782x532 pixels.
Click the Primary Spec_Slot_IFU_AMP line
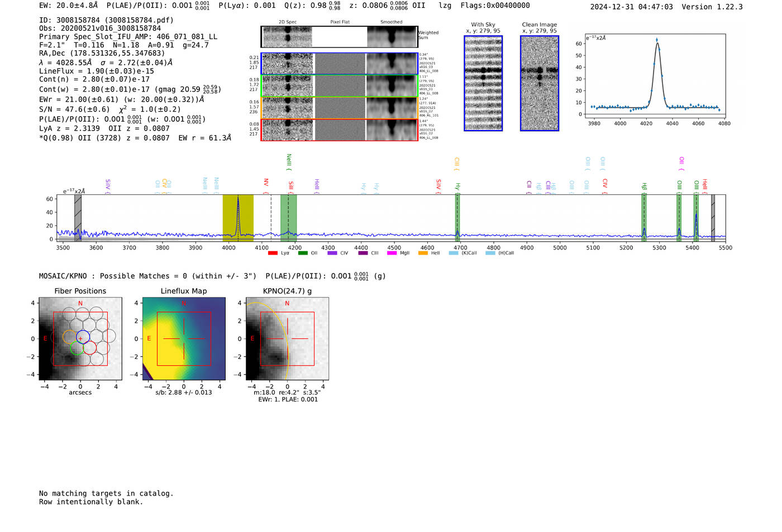tap(128, 37)
